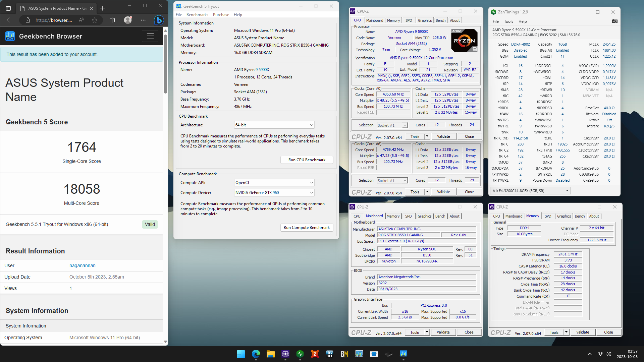Open split screen icon in Edge toolbar
This screenshot has height=362, width=644.
[112, 20]
